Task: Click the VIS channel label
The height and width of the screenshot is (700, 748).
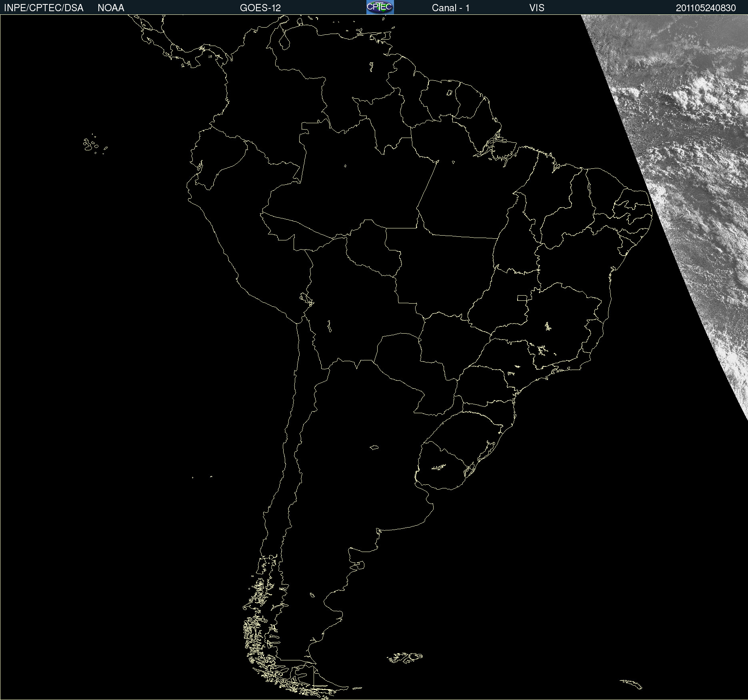Action: tap(537, 8)
